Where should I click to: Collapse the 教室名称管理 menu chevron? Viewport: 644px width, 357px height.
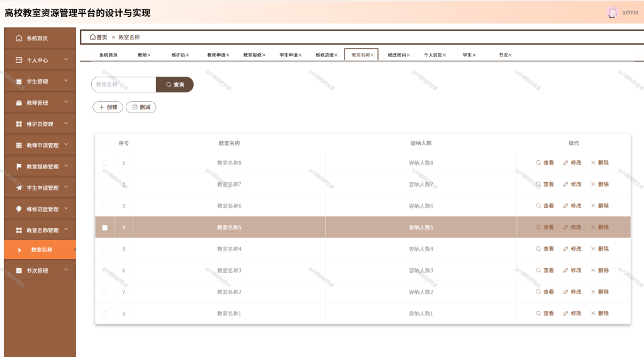click(x=66, y=230)
